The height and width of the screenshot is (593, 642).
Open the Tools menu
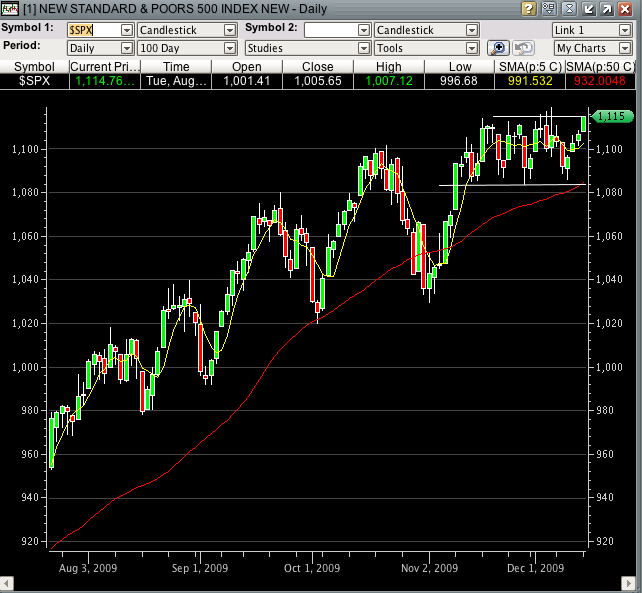(x=426, y=48)
